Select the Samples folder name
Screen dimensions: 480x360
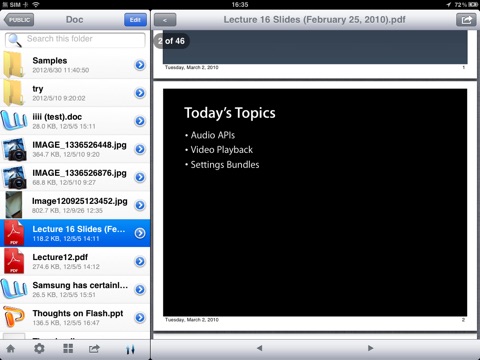(50, 61)
